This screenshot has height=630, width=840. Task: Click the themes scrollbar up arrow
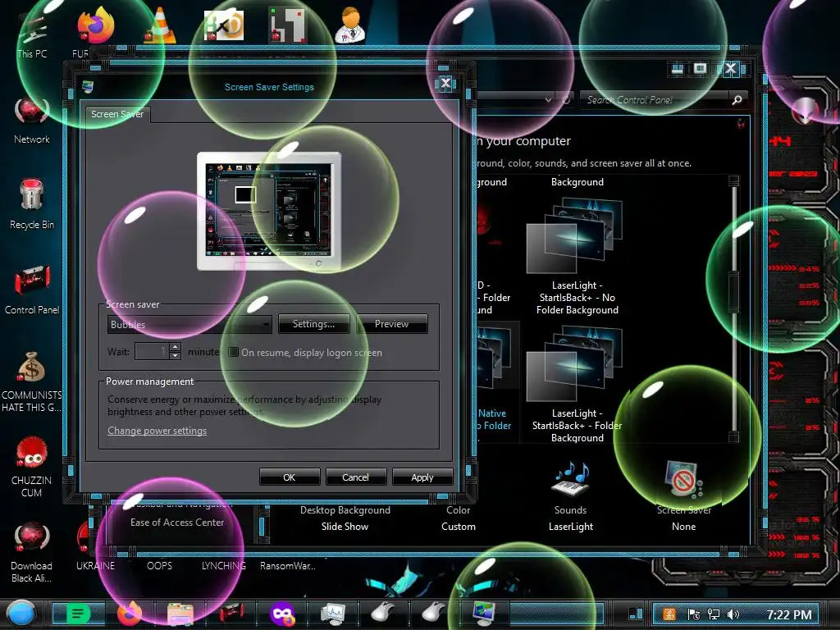coord(733,180)
